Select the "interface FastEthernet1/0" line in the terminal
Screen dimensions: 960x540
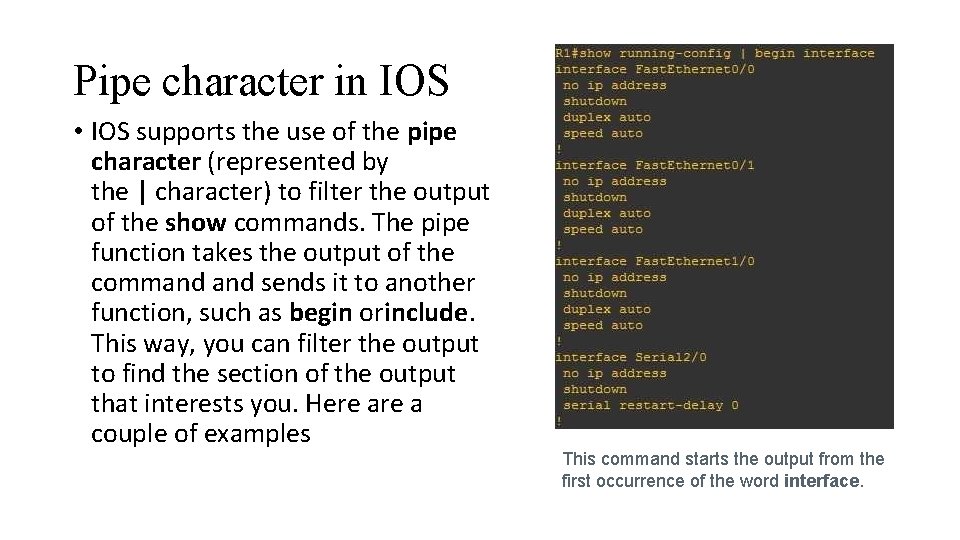coord(655,262)
